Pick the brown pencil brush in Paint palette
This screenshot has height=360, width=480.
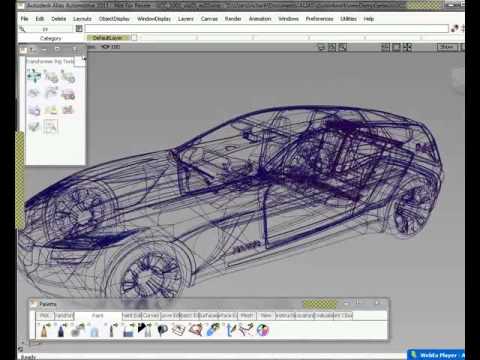click(44, 330)
